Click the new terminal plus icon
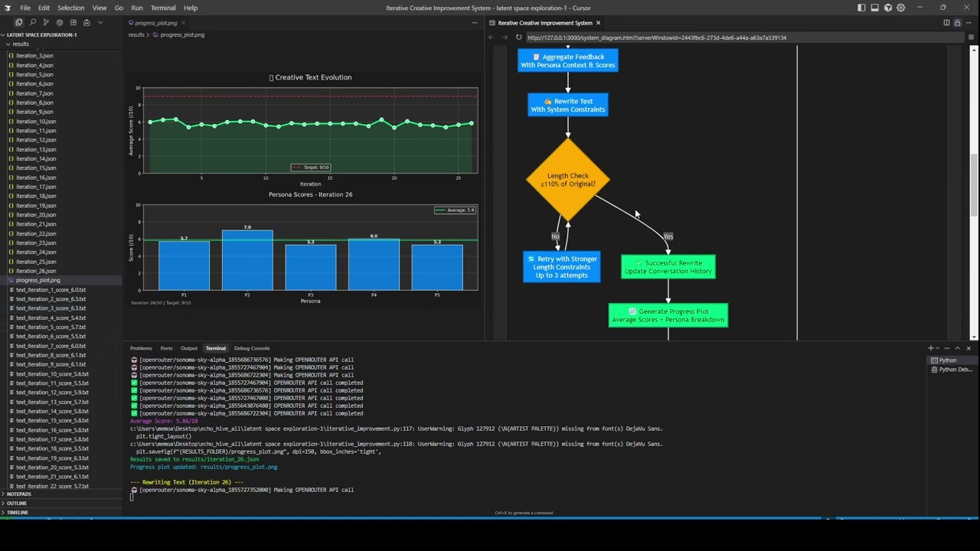This screenshot has width=980, height=551. tap(930, 348)
